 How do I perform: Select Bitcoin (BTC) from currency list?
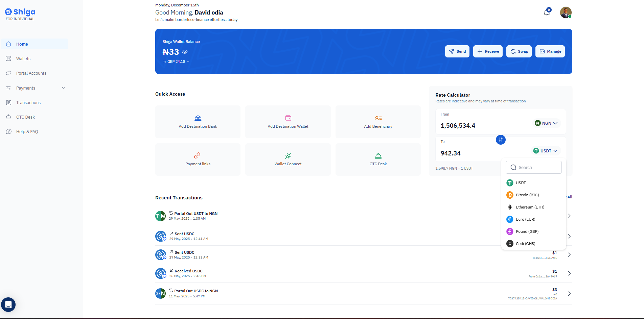(534, 195)
